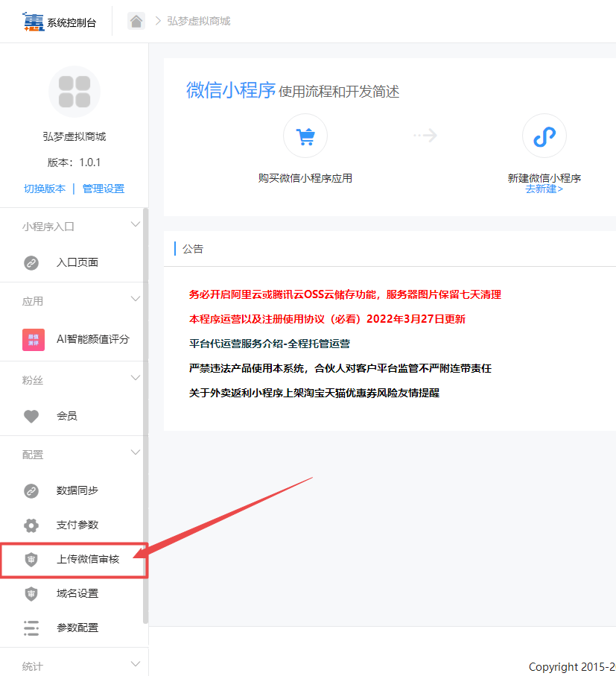Click the link icon next to 入口页面
Screen dimensions: 616x676
tap(31, 262)
